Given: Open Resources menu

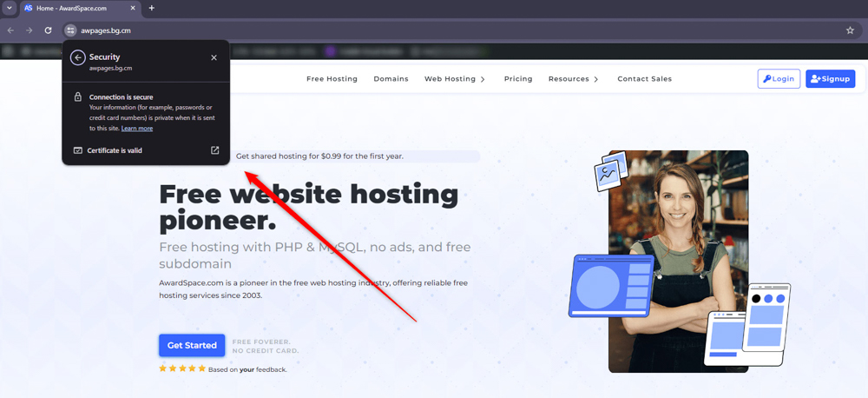Looking at the screenshot, I should point(569,79).
